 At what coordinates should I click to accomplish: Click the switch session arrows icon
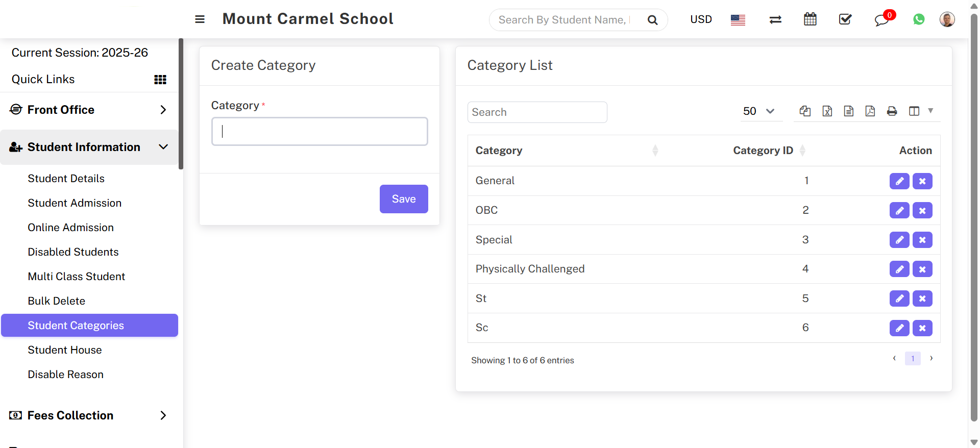pyautogui.click(x=775, y=19)
